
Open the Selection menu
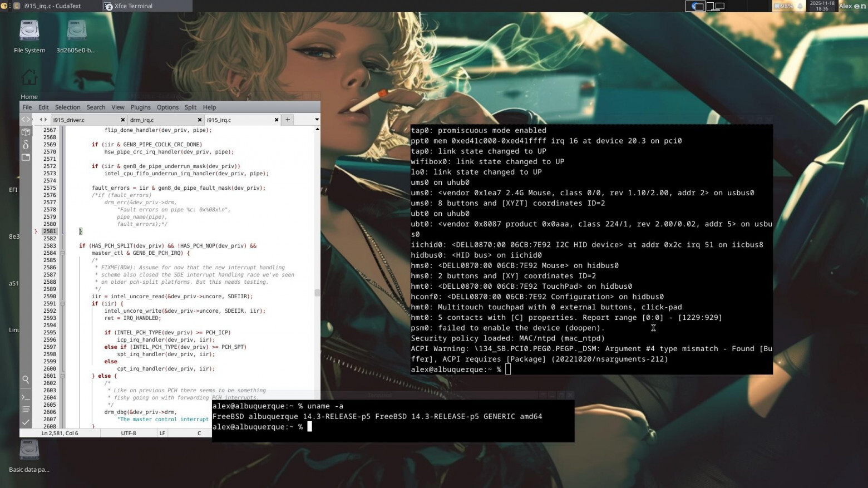(68, 107)
